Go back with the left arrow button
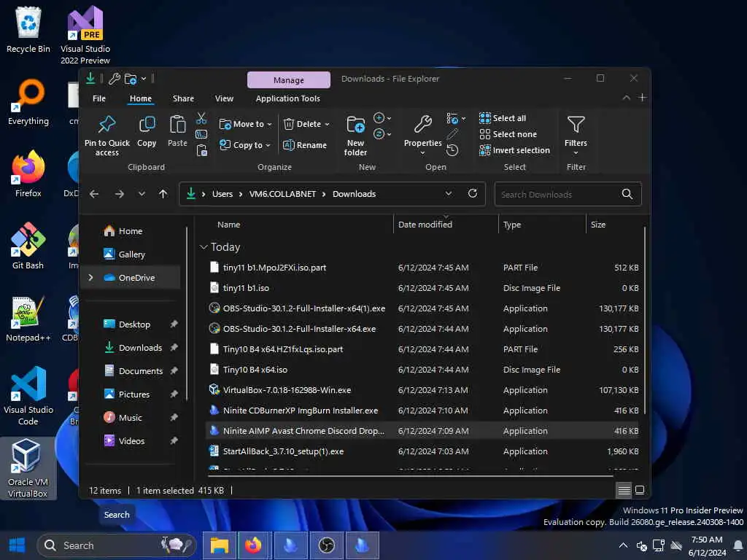The height and width of the screenshot is (560, 747). [x=94, y=194]
